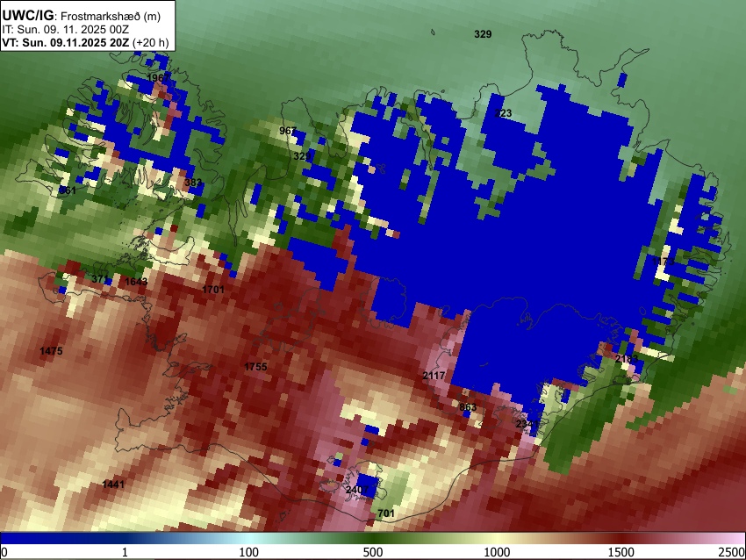Click the 329 value over the northern sea
746x560 pixels.
click(483, 33)
